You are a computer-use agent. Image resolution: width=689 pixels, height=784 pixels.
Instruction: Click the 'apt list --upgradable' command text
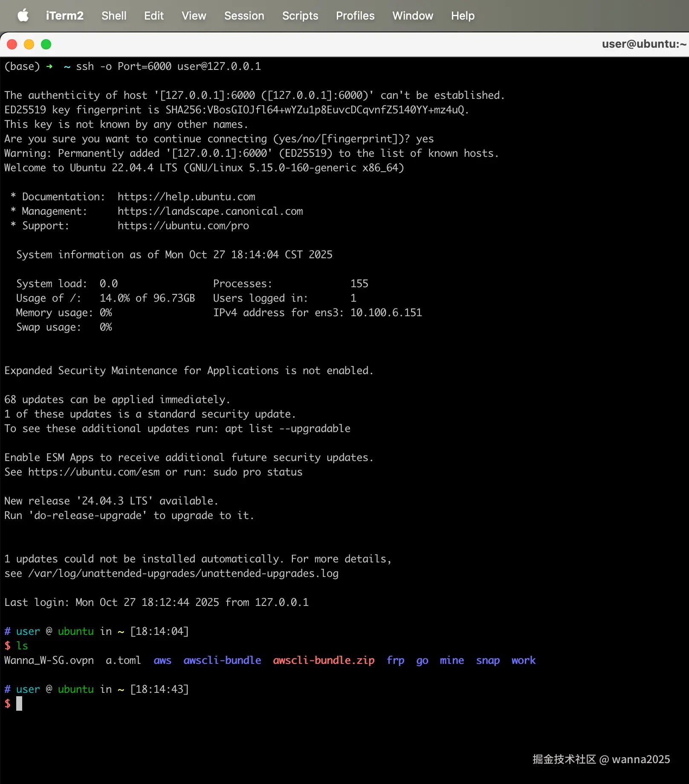click(288, 429)
